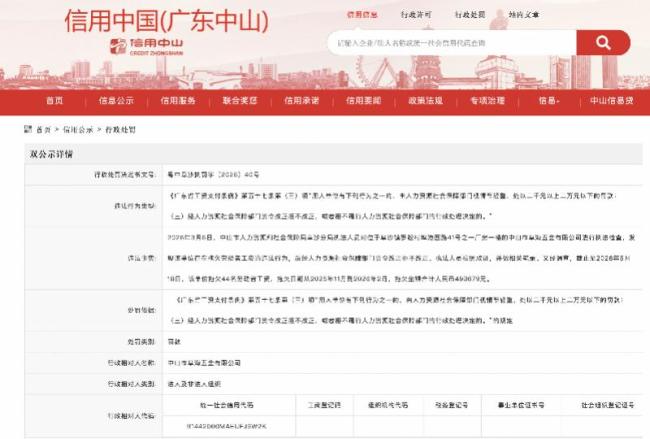This screenshot has width=650, height=439.
Task: Open the 信用服务 navigation menu
Action: pyautogui.click(x=178, y=101)
